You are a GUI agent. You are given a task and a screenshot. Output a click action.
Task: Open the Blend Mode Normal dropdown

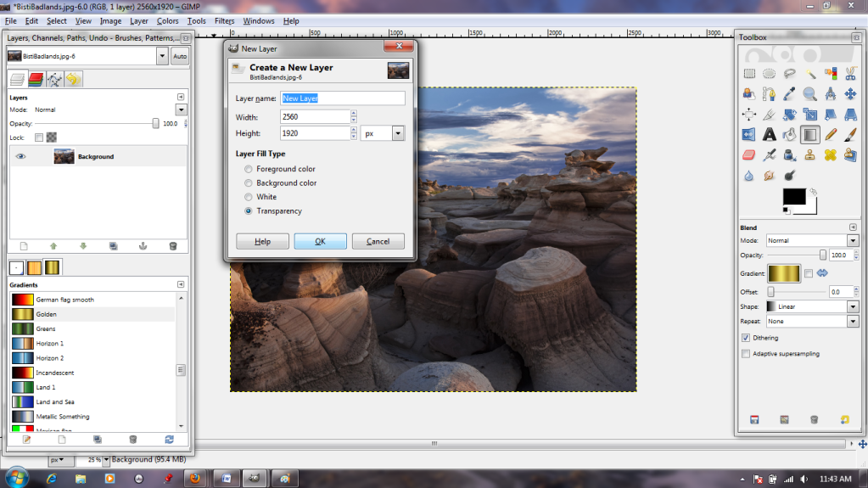pos(853,241)
